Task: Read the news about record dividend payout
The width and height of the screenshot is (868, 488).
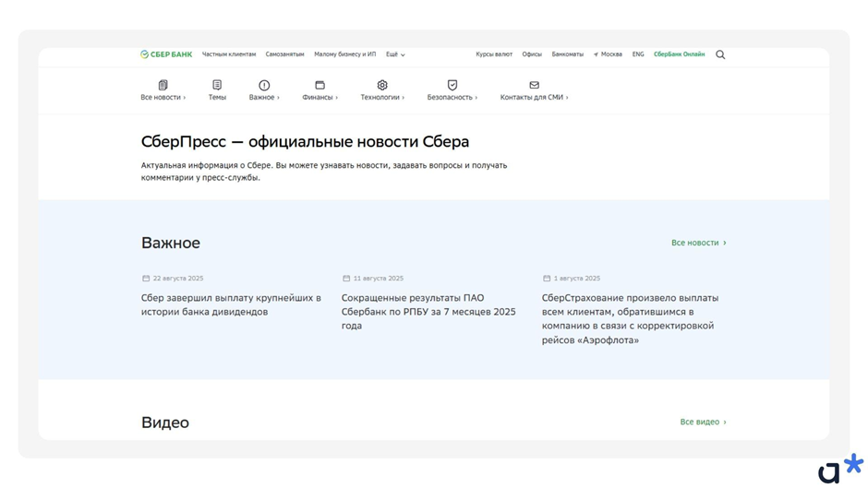Action: (x=231, y=304)
